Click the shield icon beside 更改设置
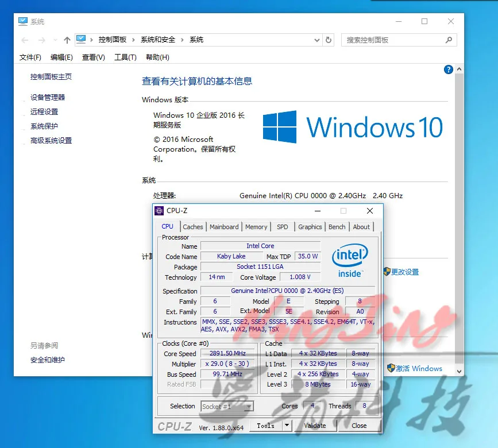This screenshot has width=498, height=448. (x=387, y=272)
